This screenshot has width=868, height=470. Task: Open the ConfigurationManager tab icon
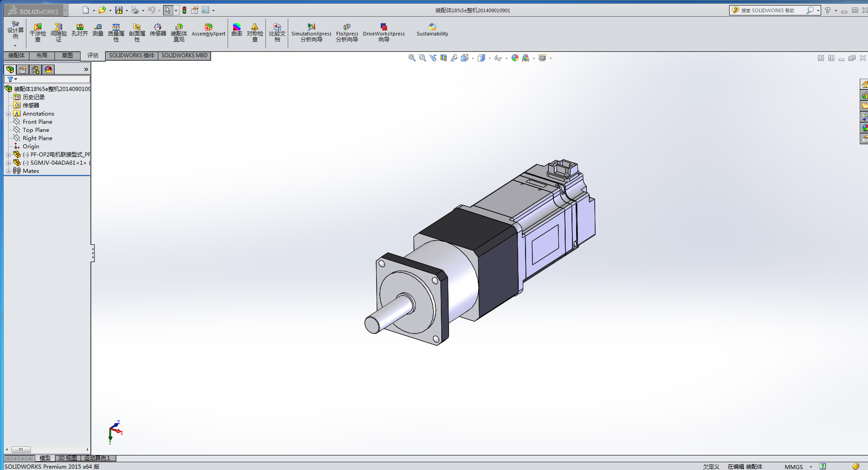pyautogui.click(x=36, y=70)
